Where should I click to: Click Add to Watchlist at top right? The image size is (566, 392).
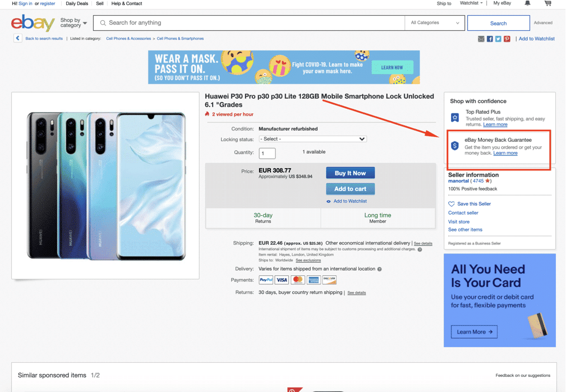[537, 39]
